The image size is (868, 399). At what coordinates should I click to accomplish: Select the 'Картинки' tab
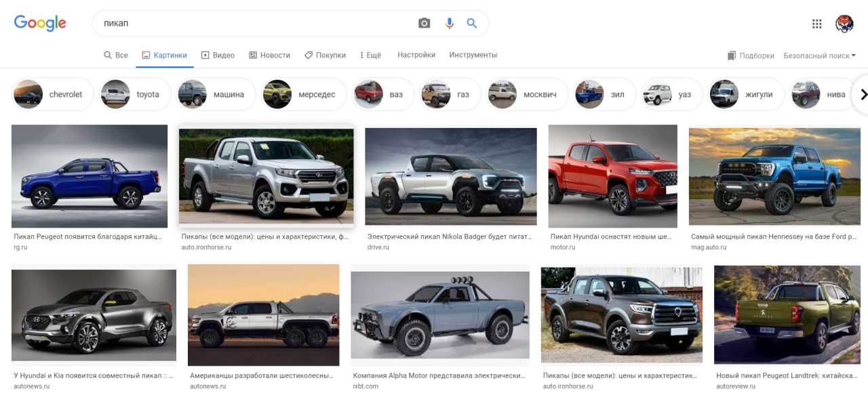[164, 55]
